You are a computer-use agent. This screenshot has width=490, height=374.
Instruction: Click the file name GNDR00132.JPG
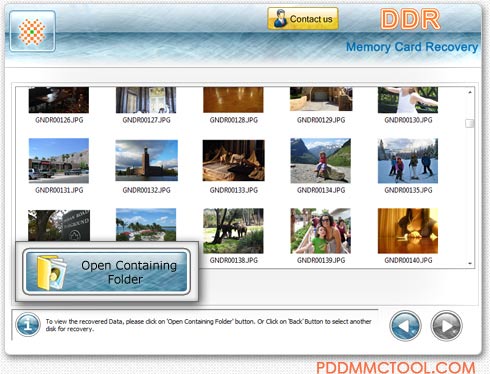(146, 190)
